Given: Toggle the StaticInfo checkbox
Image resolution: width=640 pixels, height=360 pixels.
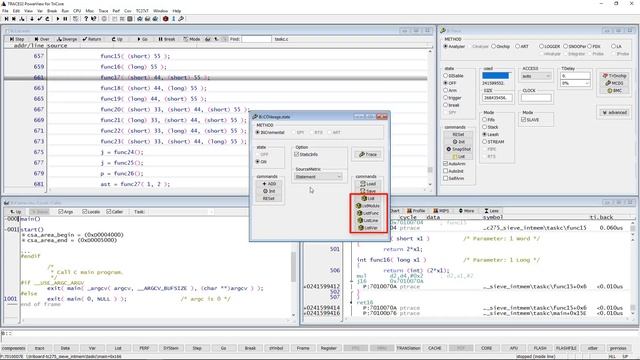Looking at the screenshot, I should pos(306,155).
